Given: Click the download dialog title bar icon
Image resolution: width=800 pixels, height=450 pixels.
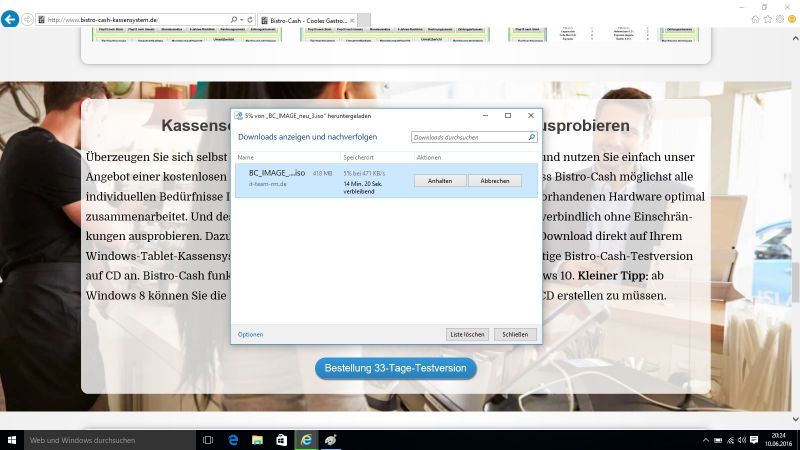Looking at the screenshot, I should pyautogui.click(x=238, y=116).
